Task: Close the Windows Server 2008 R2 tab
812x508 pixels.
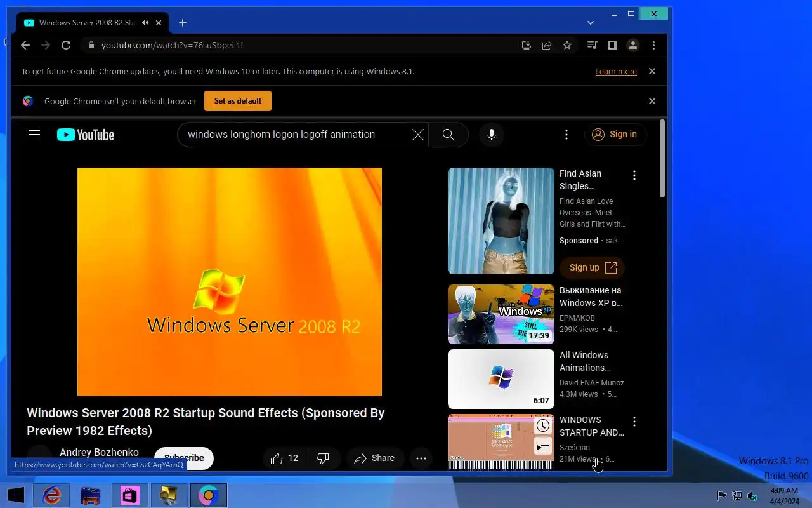Action: click(x=159, y=23)
